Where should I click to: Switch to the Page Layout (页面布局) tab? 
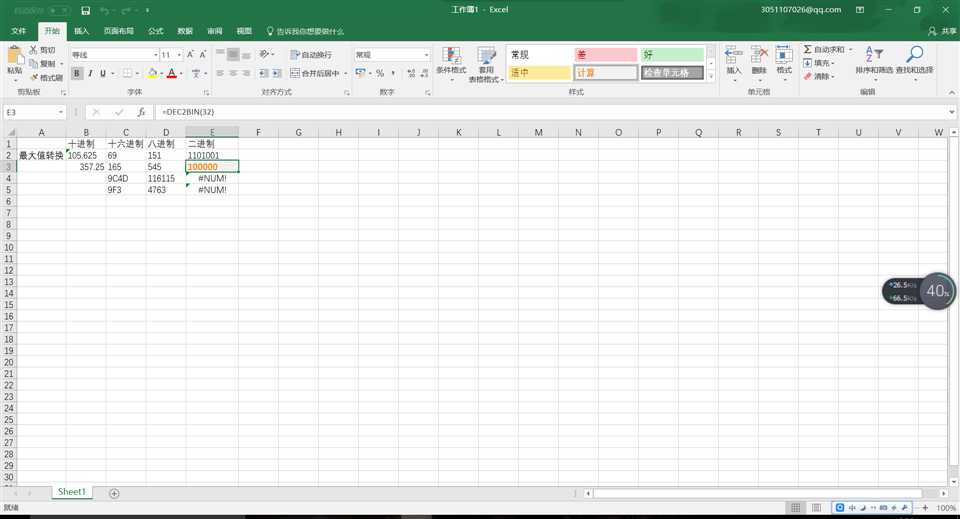[x=118, y=31]
